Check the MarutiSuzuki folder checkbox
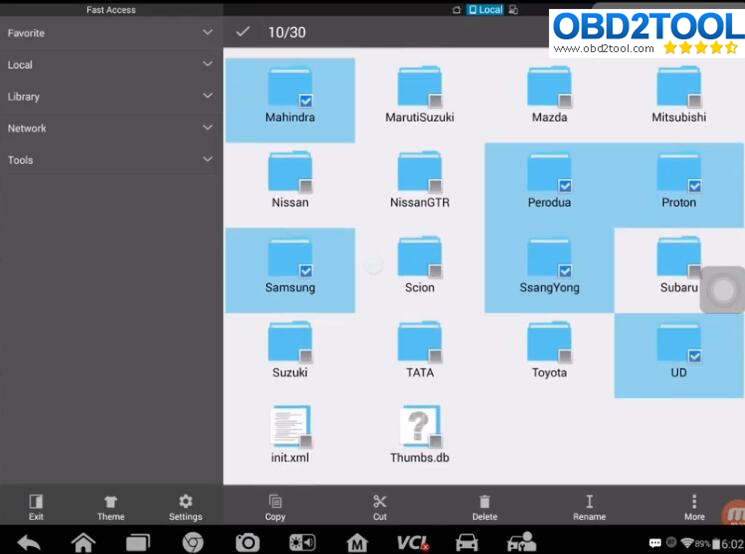This screenshot has height=554, width=745. [435, 100]
